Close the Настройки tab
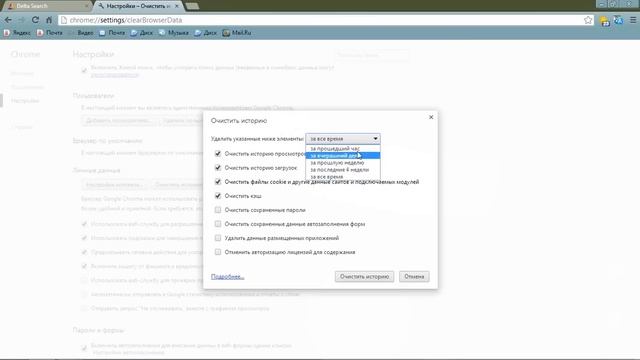Viewport: 640px width, 360px height. (x=177, y=6)
